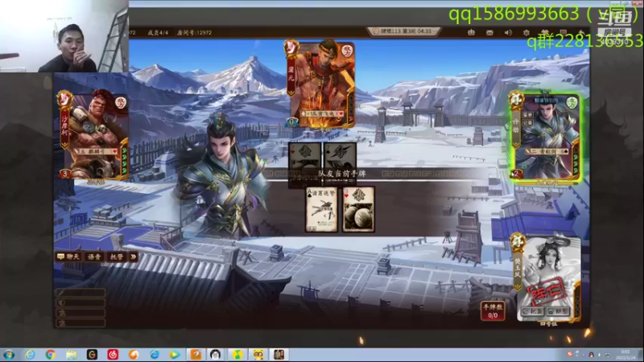The height and width of the screenshot is (362, 644).
Task: Launch Internet Explorer from taskbar
Action: coord(30,355)
